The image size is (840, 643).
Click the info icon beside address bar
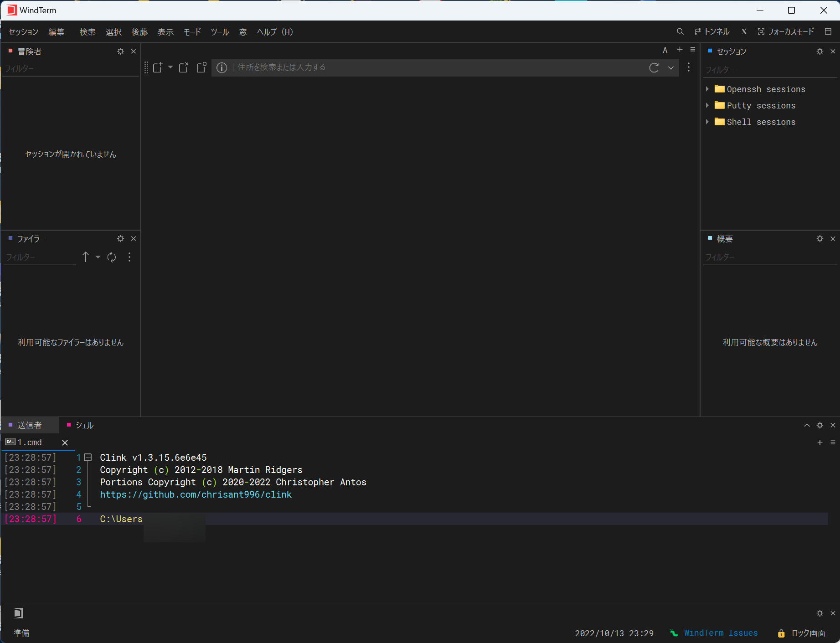pos(222,67)
